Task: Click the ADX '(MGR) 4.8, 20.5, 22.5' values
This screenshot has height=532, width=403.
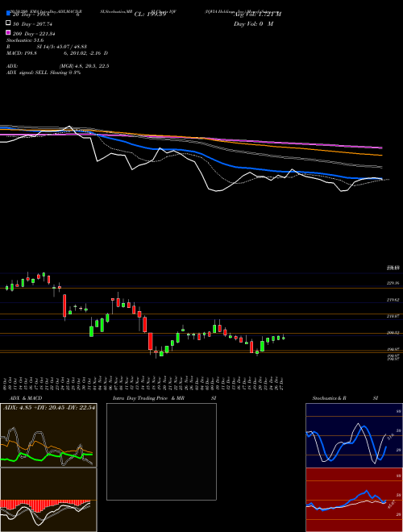Action: click(84, 66)
